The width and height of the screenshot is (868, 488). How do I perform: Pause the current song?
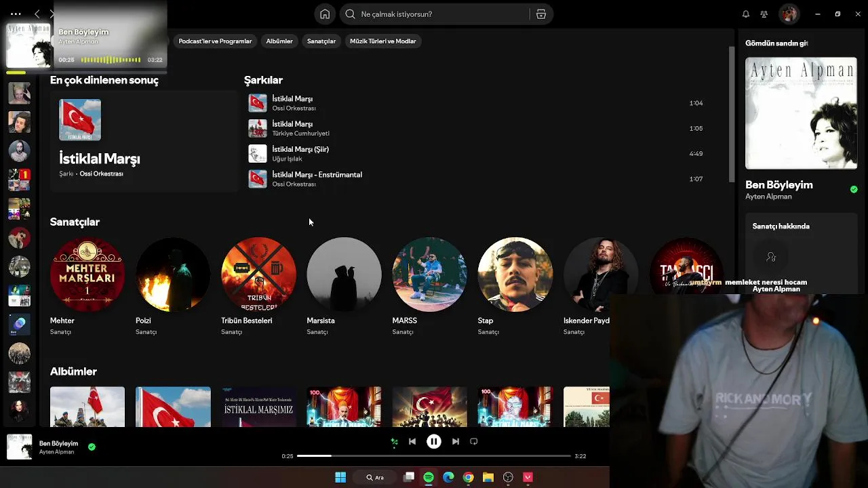click(434, 441)
